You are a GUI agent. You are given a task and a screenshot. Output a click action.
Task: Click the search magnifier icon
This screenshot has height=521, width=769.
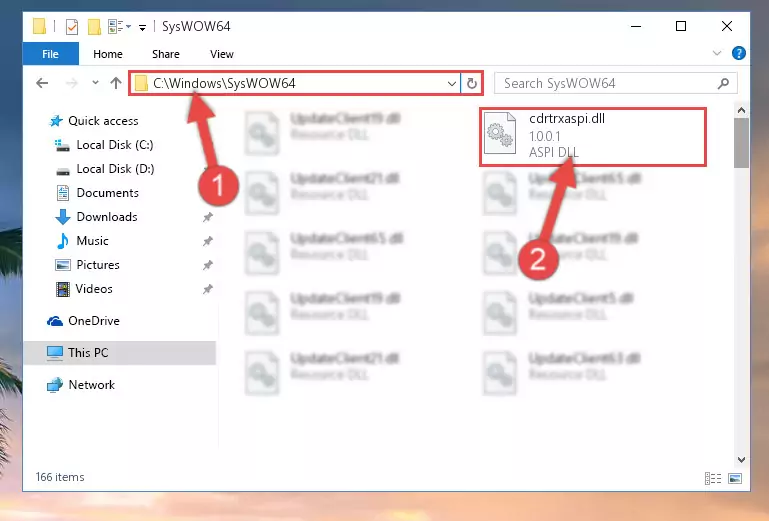723,83
